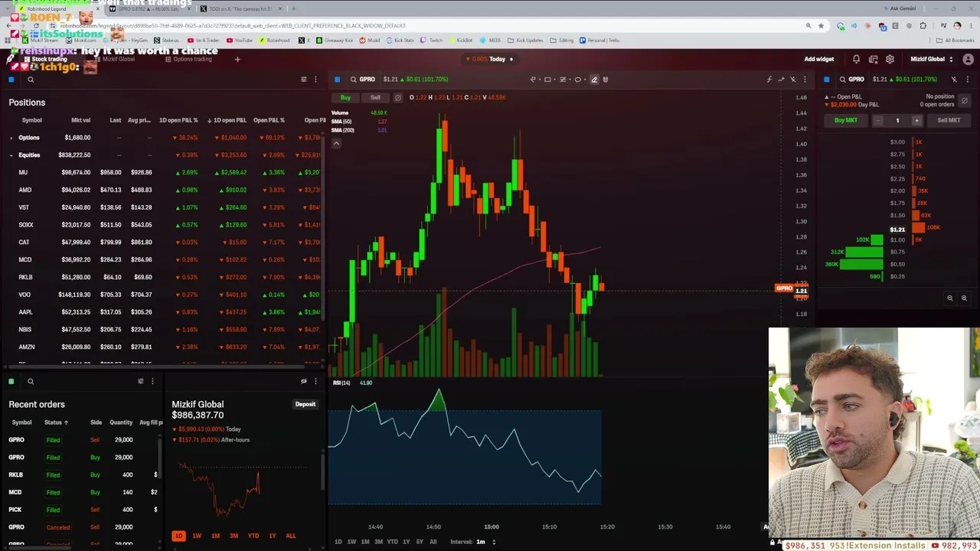Select the RKLB symbol in the Positions list

tap(25, 277)
